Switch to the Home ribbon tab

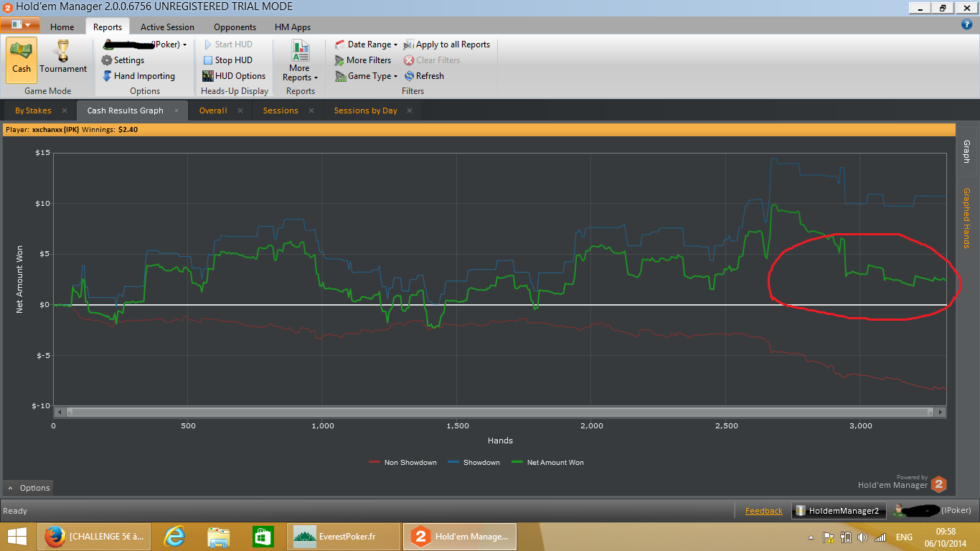(x=62, y=27)
